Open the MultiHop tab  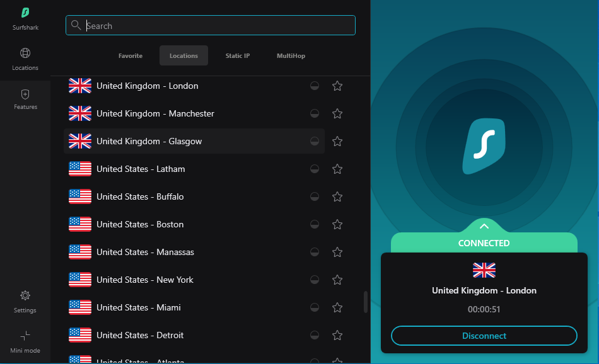(x=291, y=55)
